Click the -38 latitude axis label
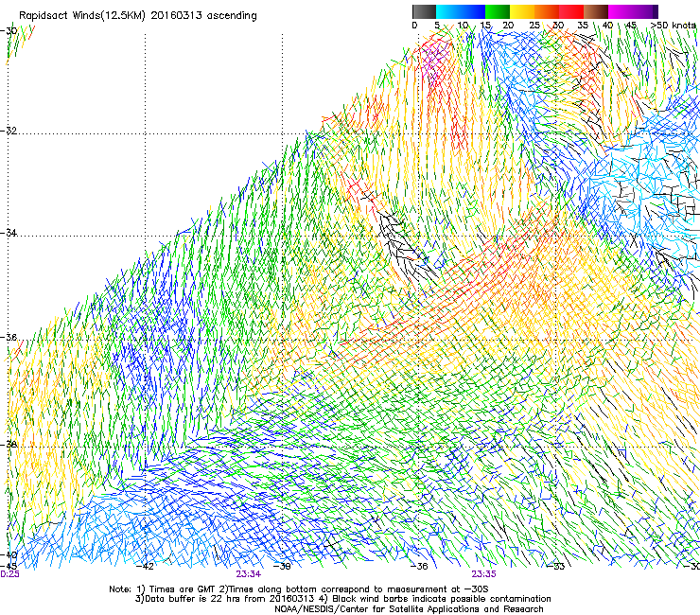The width and height of the screenshot is (700, 615). 9,445
